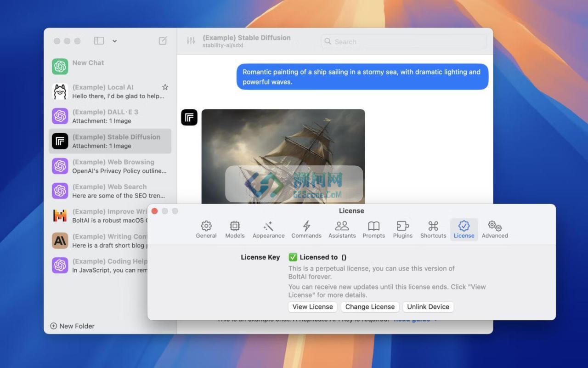
Task: Click the blue prompt message bubble
Action: pyautogui.click(x=362, y=77)
